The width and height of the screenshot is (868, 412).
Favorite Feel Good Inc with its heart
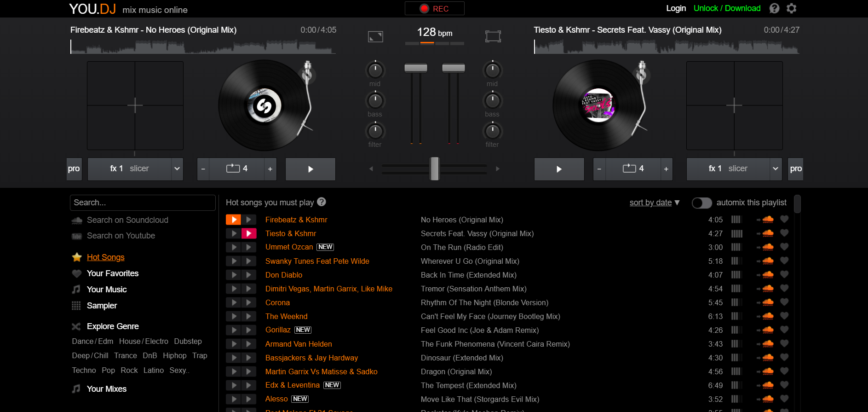(784, 330)
